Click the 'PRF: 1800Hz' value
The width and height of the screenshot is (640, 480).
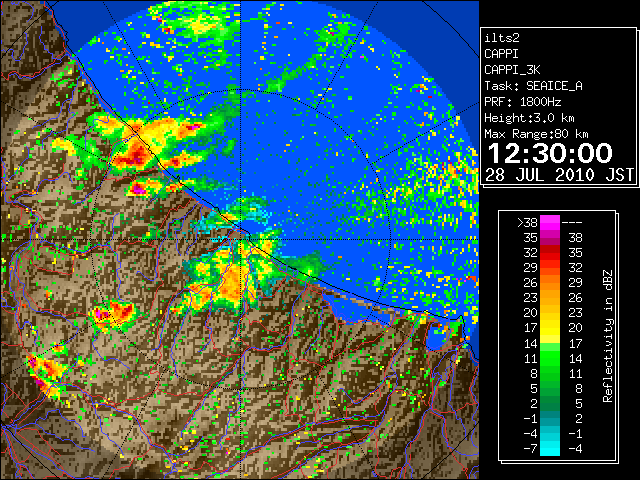point(522,102)
